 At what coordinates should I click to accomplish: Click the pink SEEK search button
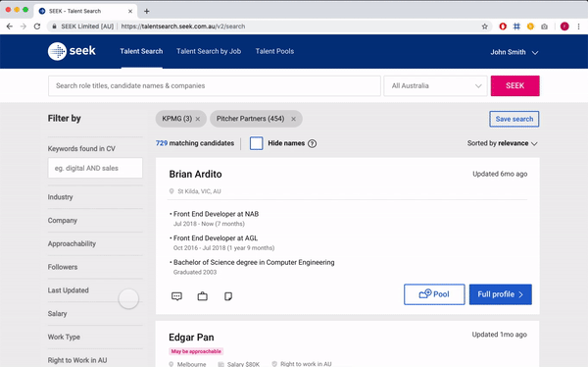[x=514, y=85]
